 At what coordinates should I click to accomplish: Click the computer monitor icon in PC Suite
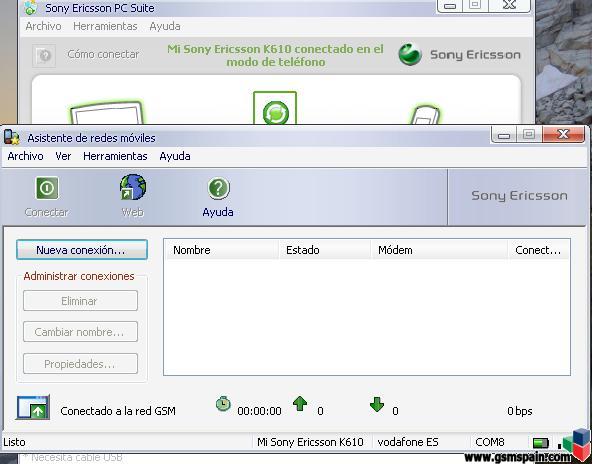tap(106, 113)
